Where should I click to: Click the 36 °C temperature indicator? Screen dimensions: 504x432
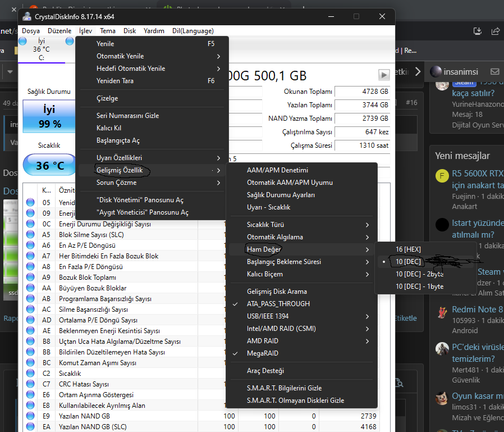49,166
